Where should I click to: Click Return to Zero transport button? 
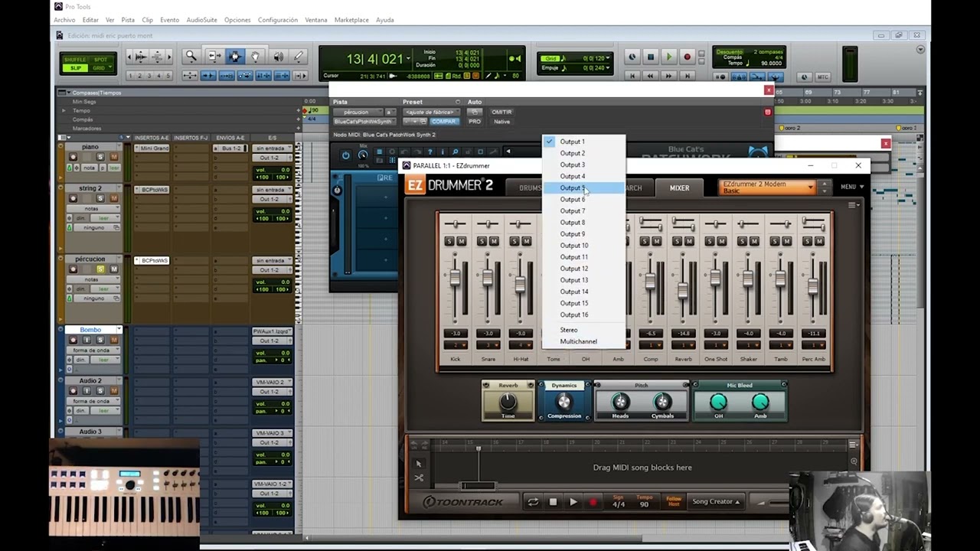coord(632,76)
